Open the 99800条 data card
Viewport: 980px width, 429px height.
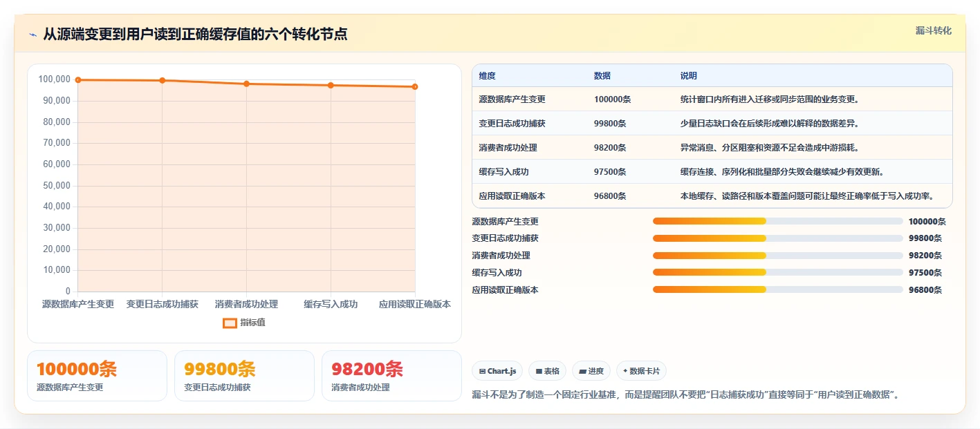244,376
